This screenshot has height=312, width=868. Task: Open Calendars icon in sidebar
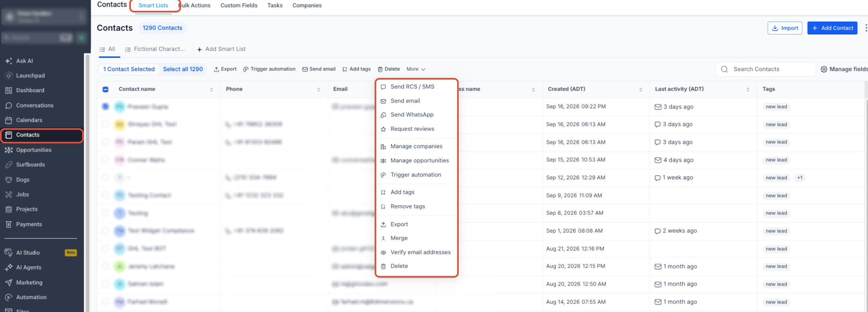(8, 120)
